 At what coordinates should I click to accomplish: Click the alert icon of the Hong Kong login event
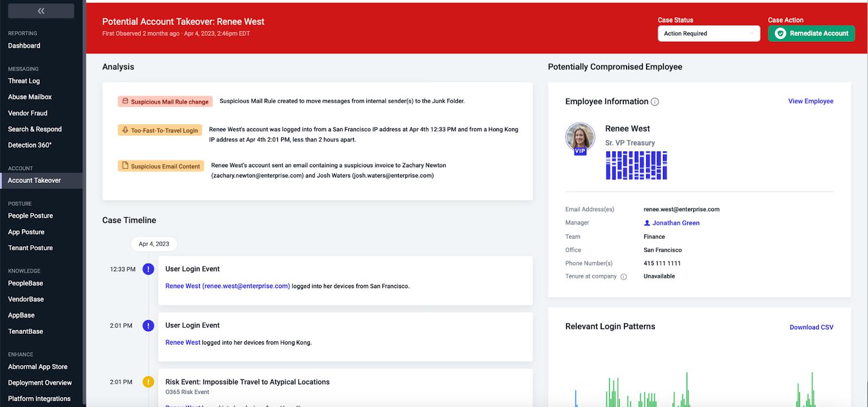click(148, 326)
